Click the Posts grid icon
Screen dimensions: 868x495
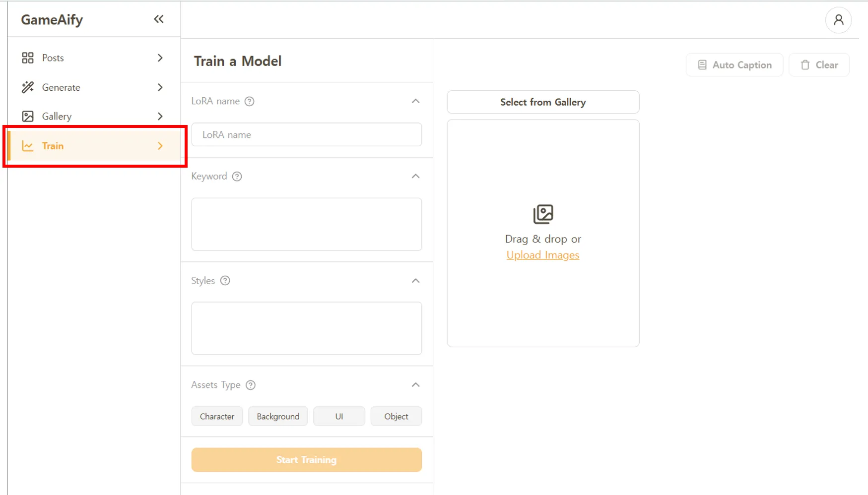(x=28, y=58)
